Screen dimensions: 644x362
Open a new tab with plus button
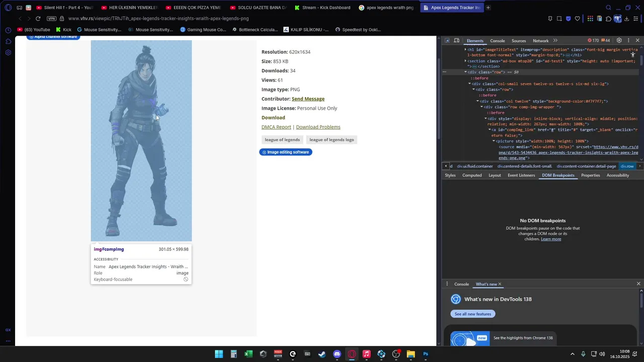[488, 8]
